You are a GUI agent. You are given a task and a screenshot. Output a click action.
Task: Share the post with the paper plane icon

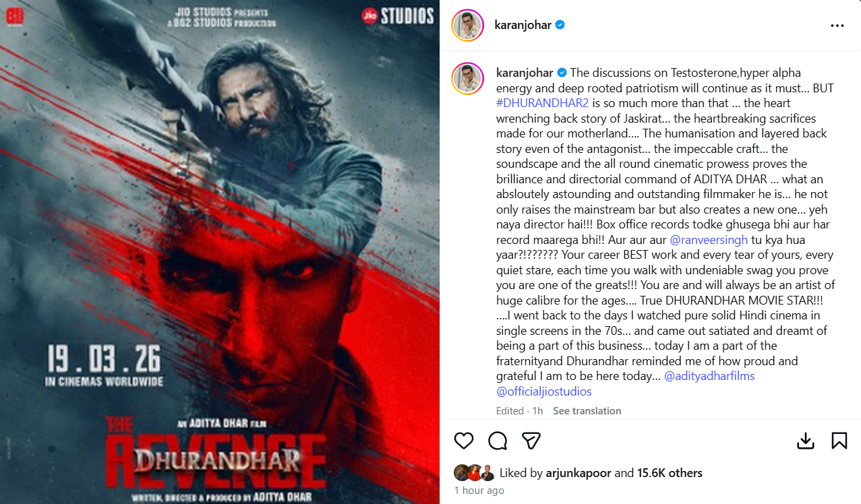[532, 441]
